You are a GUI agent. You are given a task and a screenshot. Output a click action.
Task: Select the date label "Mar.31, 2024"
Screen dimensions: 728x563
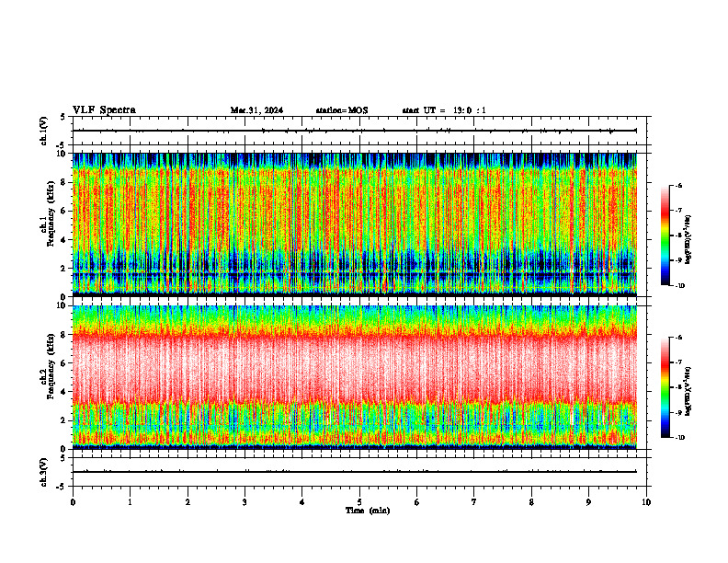click(x=256, y=110)
